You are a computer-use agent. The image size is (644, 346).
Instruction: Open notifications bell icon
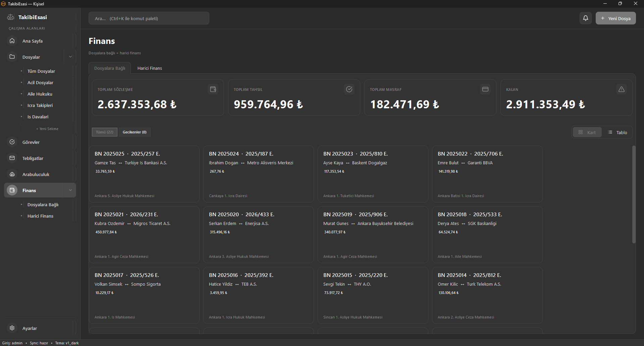(x=586, y=18)
